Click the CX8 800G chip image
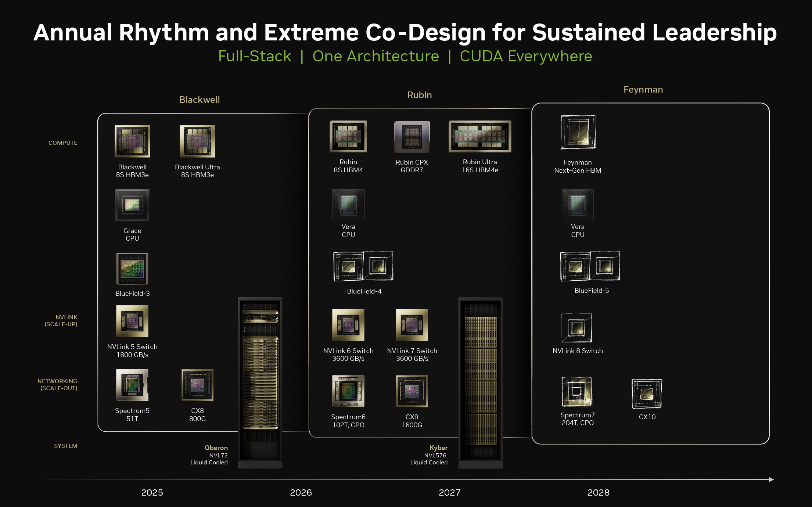The image size is (812, 507). (197, 385)
